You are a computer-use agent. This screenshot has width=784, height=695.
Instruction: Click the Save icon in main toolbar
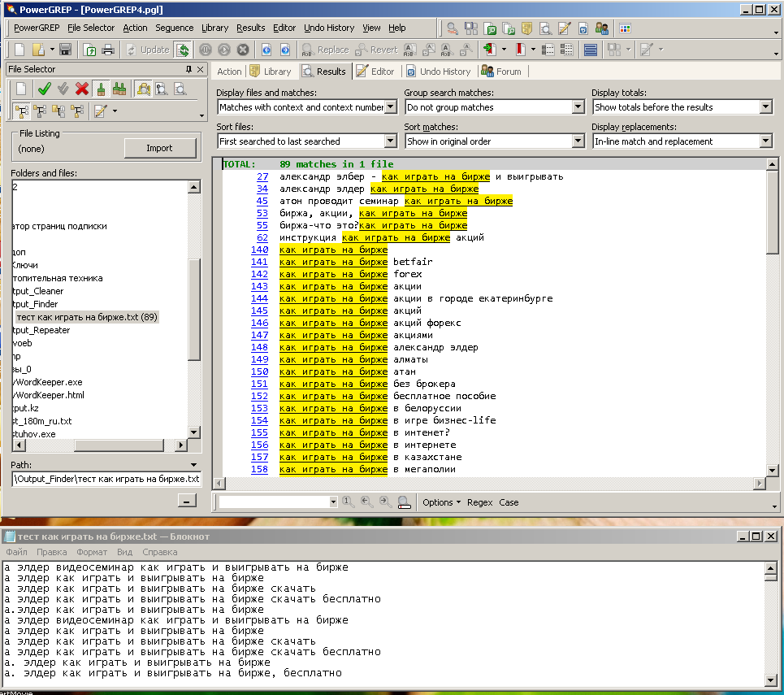[65, 50]
